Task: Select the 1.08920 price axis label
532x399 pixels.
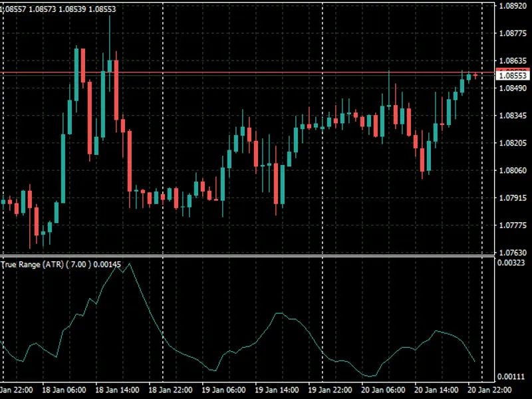Action: (x=513, y=6)
